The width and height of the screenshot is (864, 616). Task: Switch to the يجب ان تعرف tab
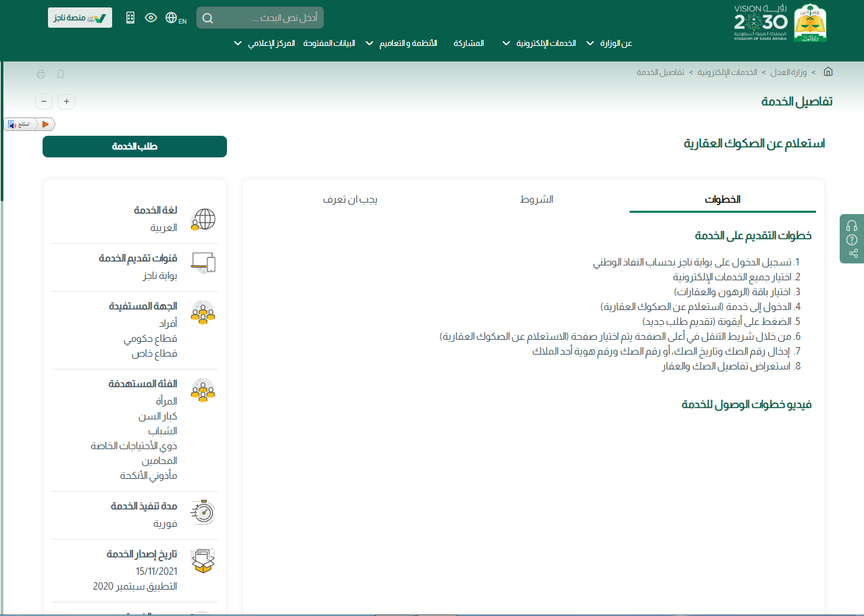[x=350, y=200]
